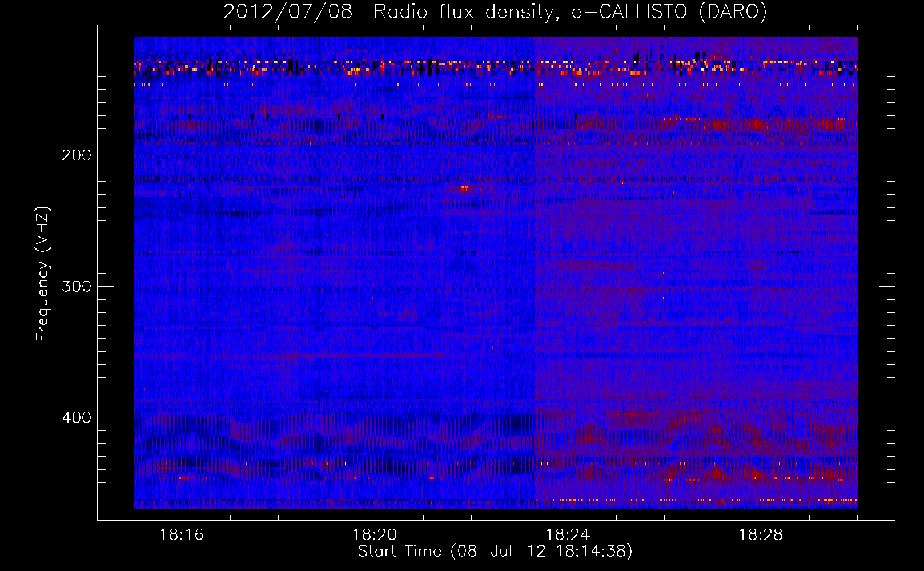Click the 18:20 time tick label
The height and width of the screenshot is (571, 924).
pos(375,535)
